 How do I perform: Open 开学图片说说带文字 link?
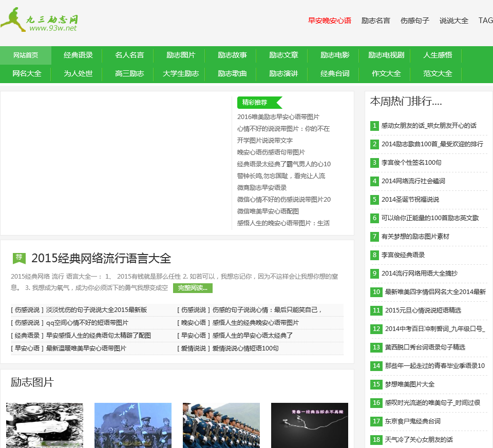tap(265, 141)
